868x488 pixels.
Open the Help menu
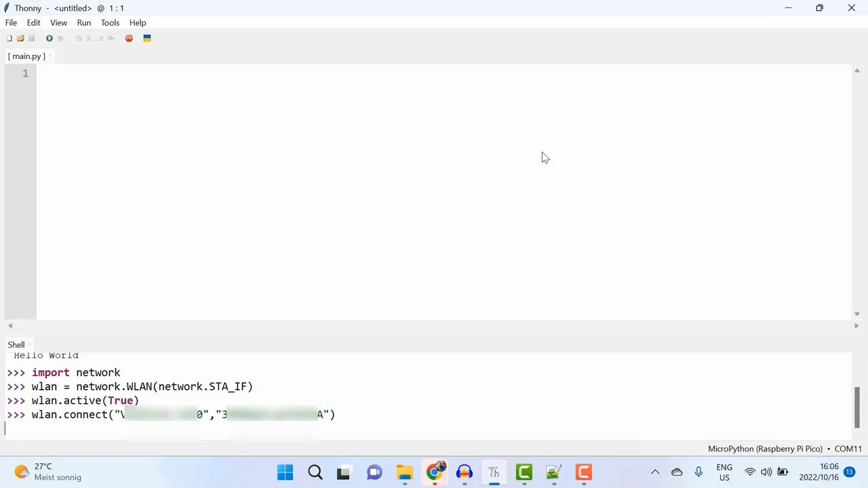click(138, 22)
